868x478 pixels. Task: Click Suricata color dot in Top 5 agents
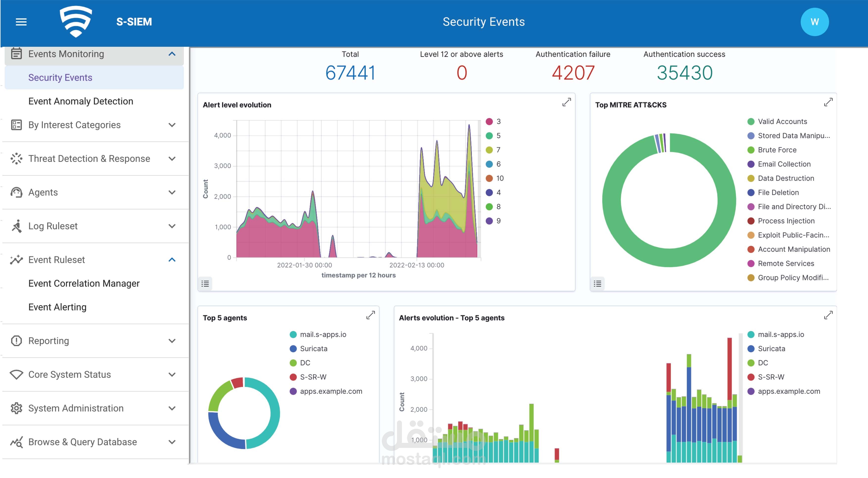[x=293, y=349]
